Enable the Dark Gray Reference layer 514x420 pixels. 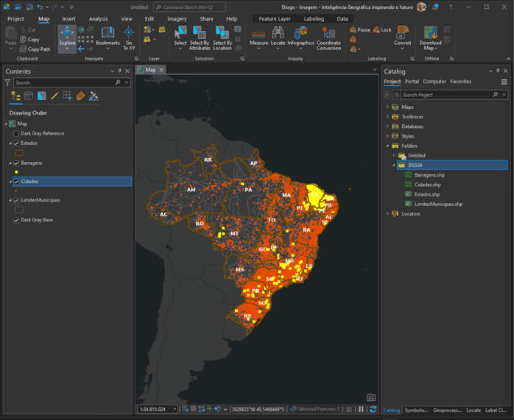(16, 134)
